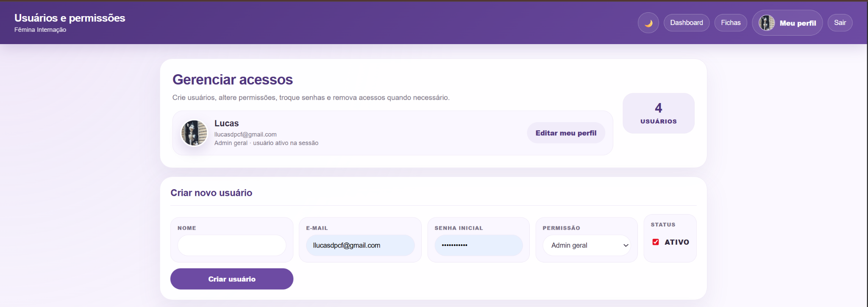The image size is (868, 307).
Task: Click the avatar picture inside Meu perfil
Action: pos(767,23)
